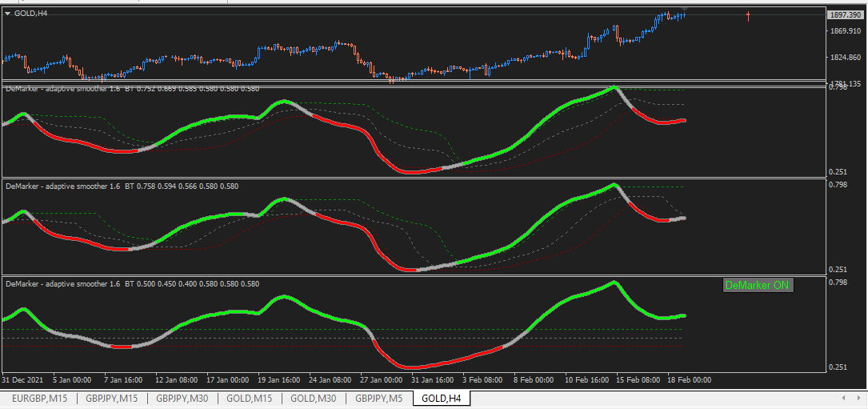Select second DeMarker indicator label with 0.758

tap(122, 186)
